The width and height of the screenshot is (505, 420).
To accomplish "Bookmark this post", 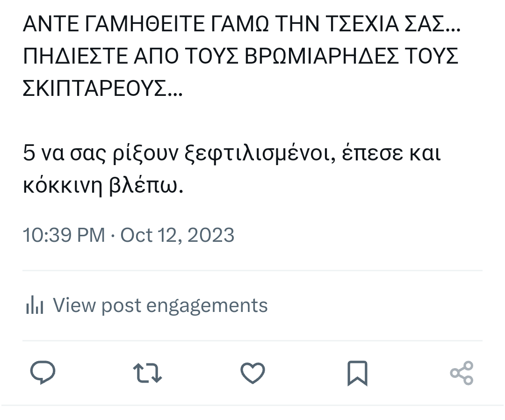I will (358, 373).
